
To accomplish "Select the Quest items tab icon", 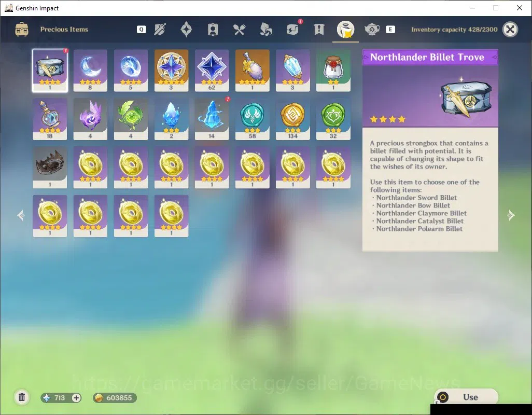I will pyautogui.click(x=319, y=30).
